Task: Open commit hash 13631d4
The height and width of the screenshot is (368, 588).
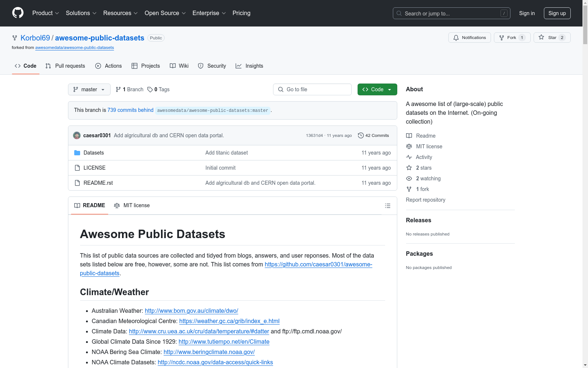Action: tap(314, 135)
